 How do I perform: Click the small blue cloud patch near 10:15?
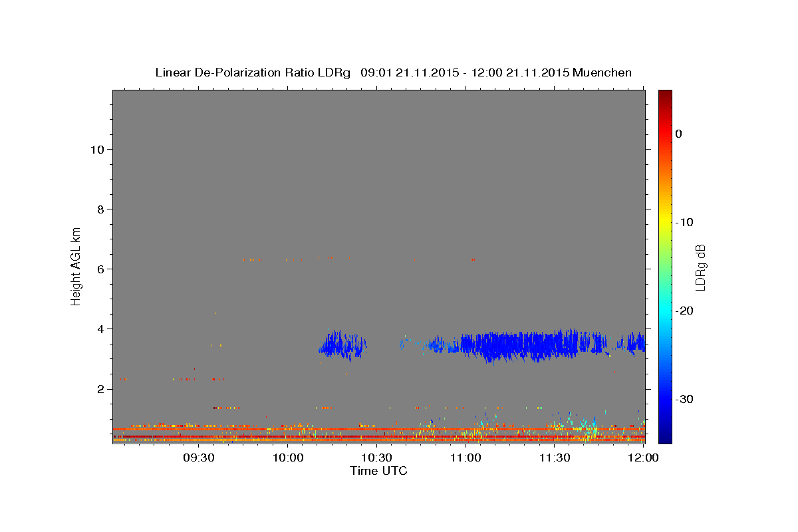[x=342, y=346]
